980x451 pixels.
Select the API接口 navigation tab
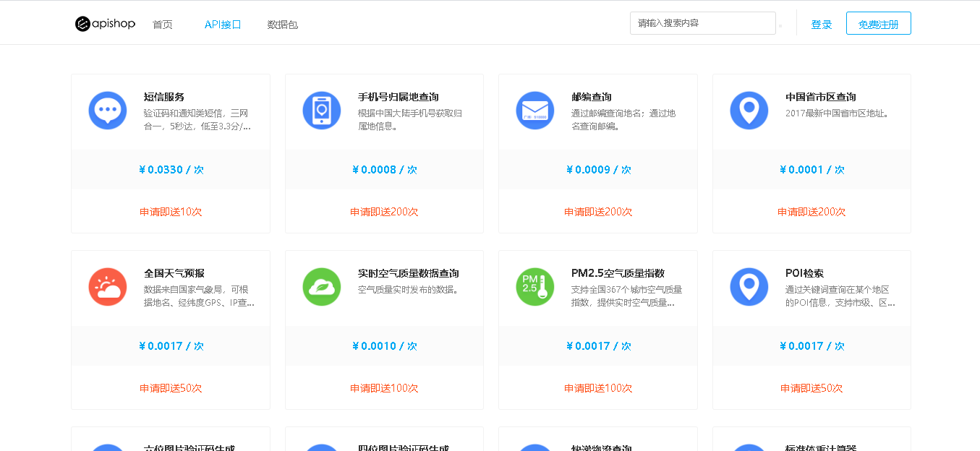[x=223, y=25]
